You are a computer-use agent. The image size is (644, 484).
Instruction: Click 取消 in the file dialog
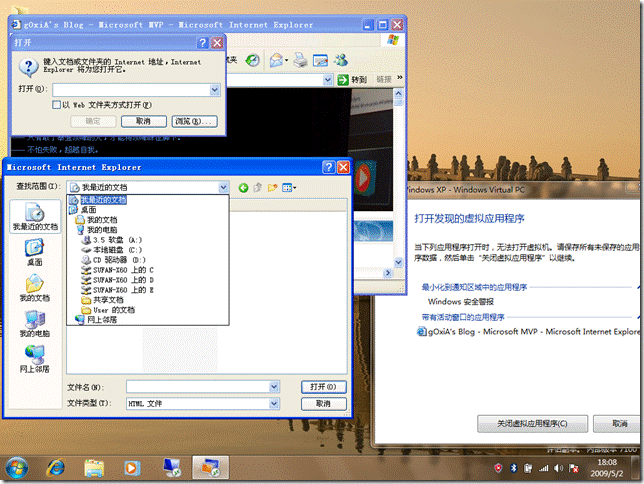pyautogui.click(x=324, y=404)
